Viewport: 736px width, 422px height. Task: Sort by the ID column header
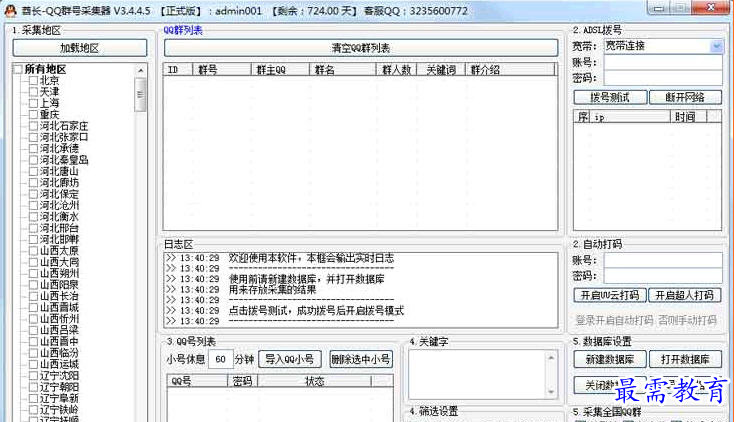click(178, 69)
